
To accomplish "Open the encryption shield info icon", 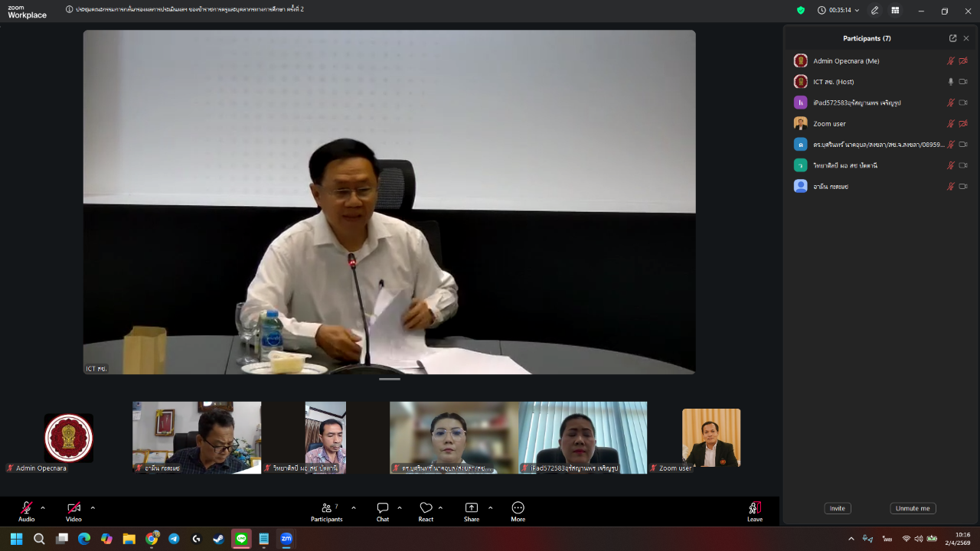I will tap(801, 11).
